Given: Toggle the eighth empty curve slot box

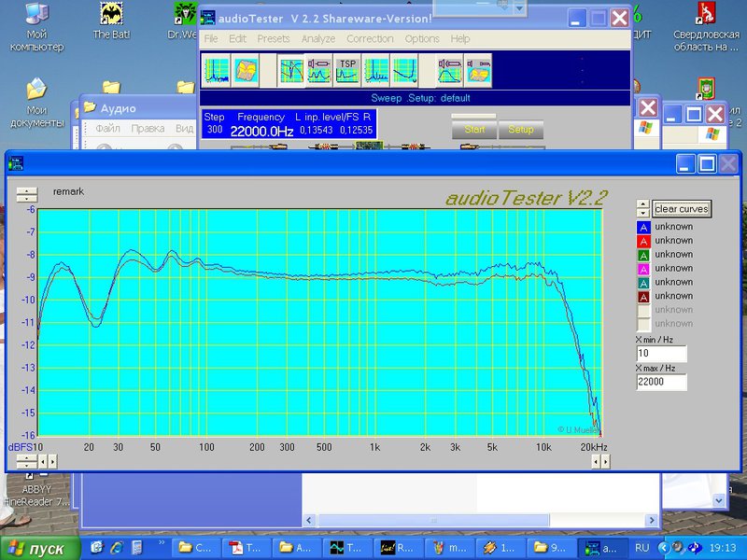Looking at the screenshot, I should tap(643, 324).
